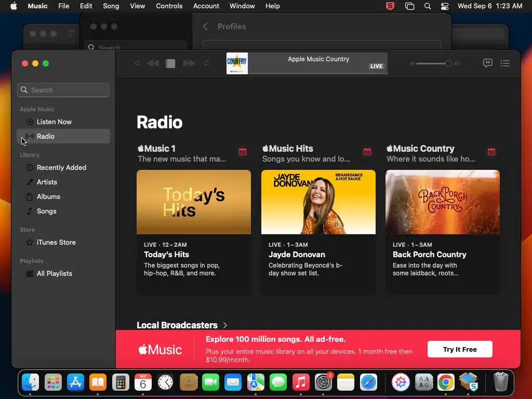Open the Help menu
The height and width of the screenshot is (399, 532).
[x=272, y=6]
